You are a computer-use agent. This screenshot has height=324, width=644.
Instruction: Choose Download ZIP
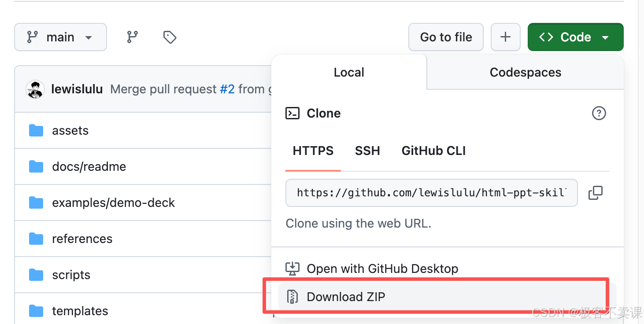pyautogui.click(x=447, y=297)
